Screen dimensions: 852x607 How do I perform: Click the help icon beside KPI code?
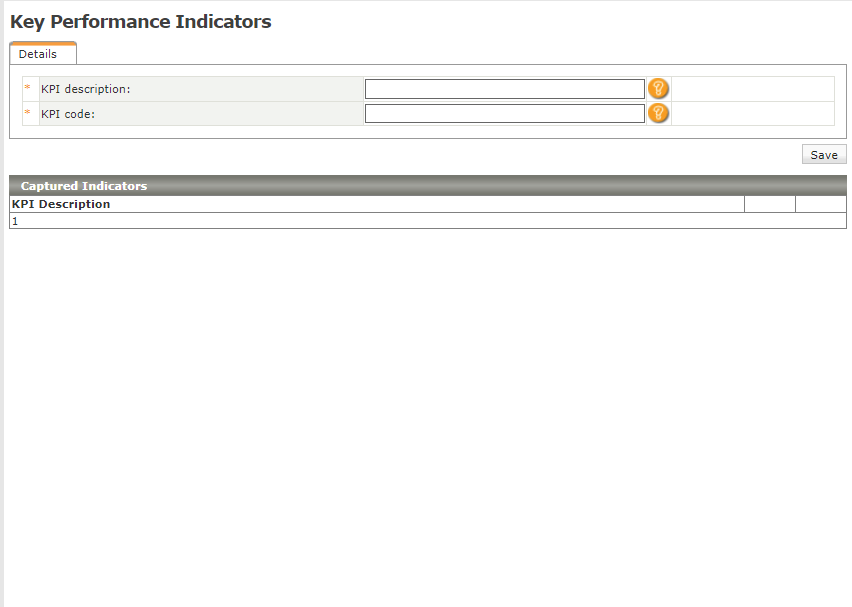click(x=658, y=113)
